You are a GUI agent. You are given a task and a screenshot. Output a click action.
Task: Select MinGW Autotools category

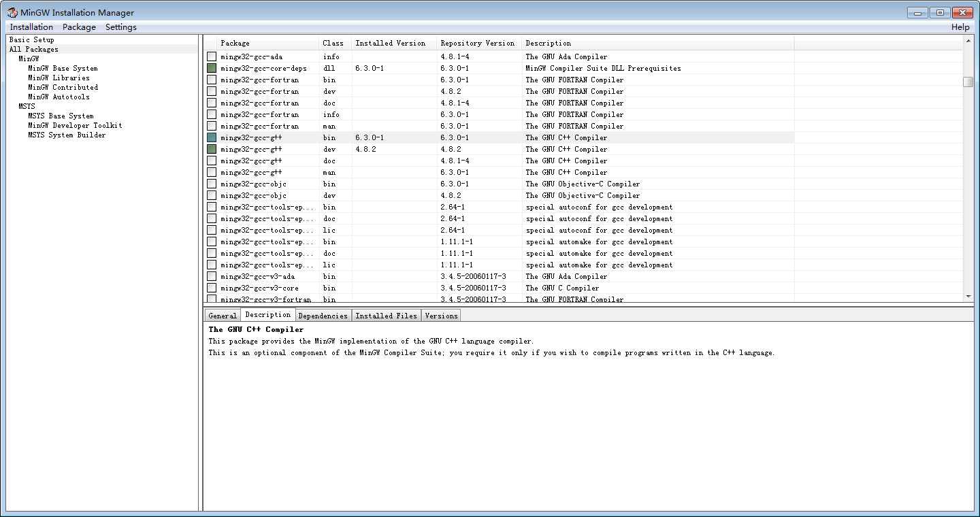(x=59, y=97)
